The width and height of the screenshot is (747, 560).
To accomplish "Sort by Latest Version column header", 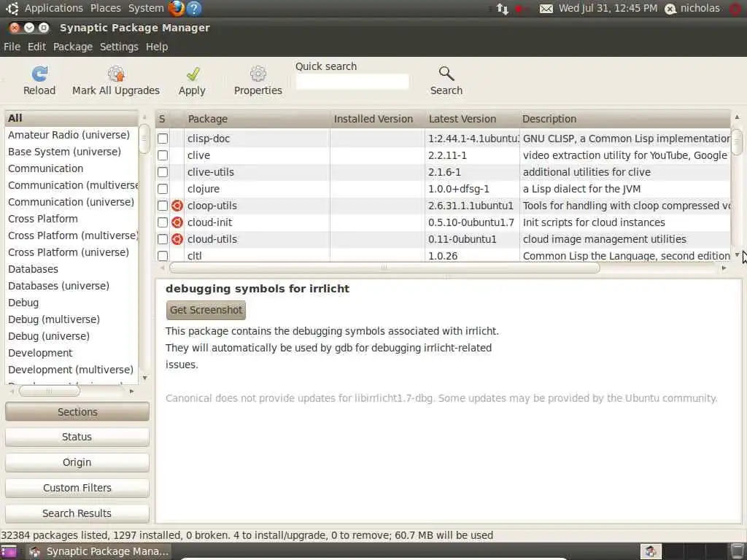I will (472, 119).
